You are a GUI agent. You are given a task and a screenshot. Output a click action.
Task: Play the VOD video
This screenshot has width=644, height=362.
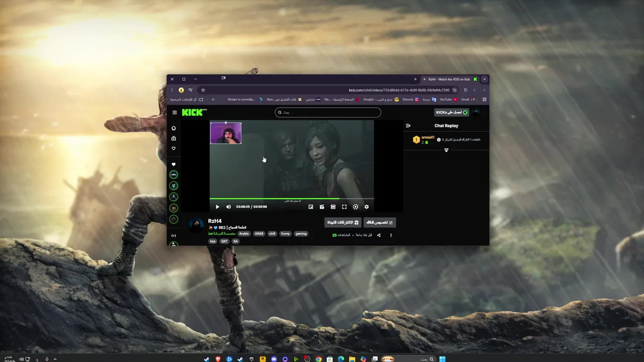point(217,207)
